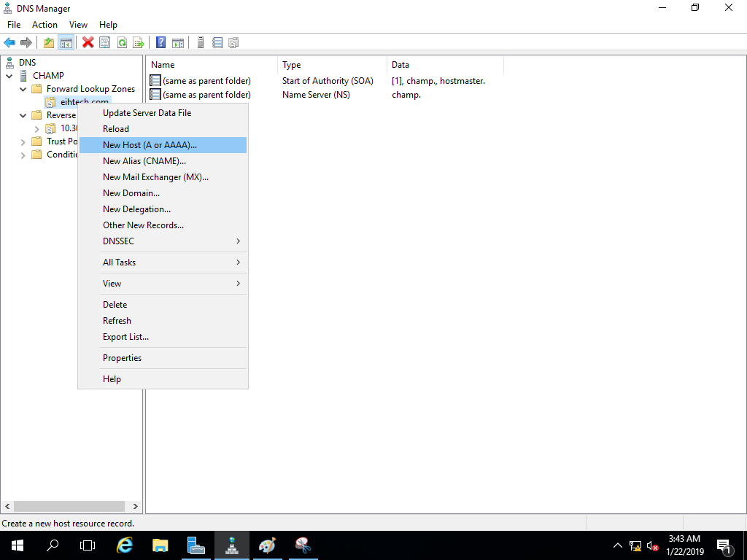Click the taskbar Search magnifier icon
The height and width of the screenshot is (560, 747).
click(53, 545)
